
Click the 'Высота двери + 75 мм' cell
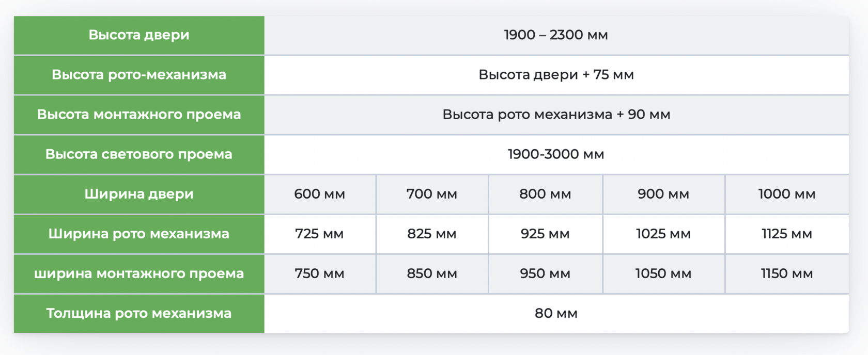tap(556, 75)
